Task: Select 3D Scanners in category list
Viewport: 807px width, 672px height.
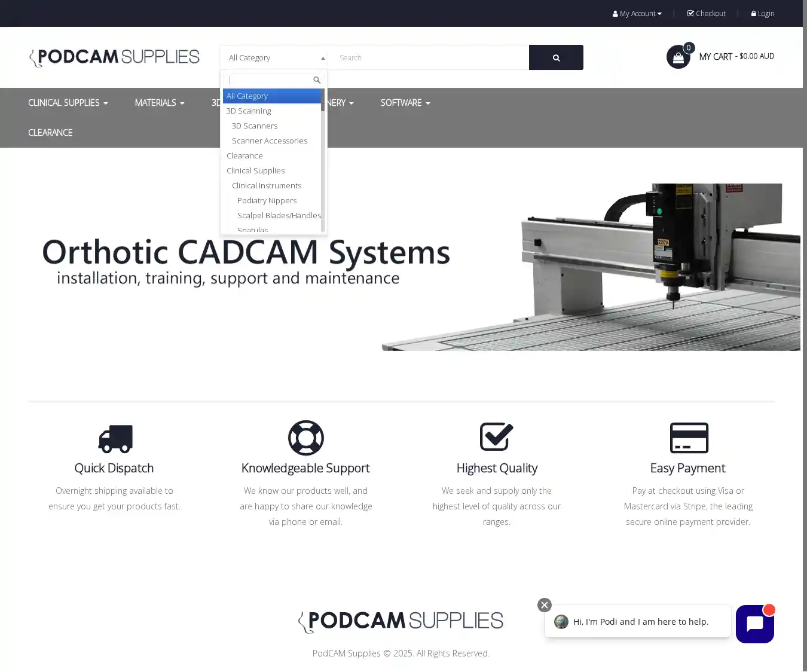Action: (x=255, y=126)
